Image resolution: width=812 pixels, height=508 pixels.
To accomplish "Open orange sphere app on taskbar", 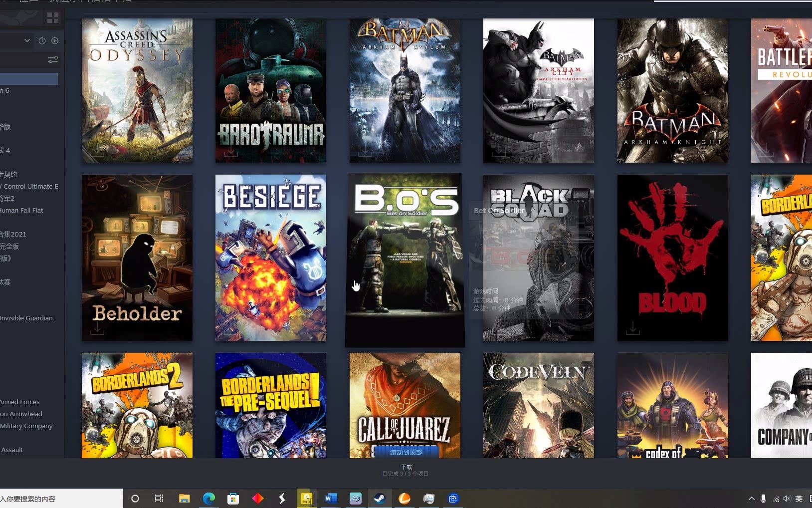I will [x=404, y=499].
